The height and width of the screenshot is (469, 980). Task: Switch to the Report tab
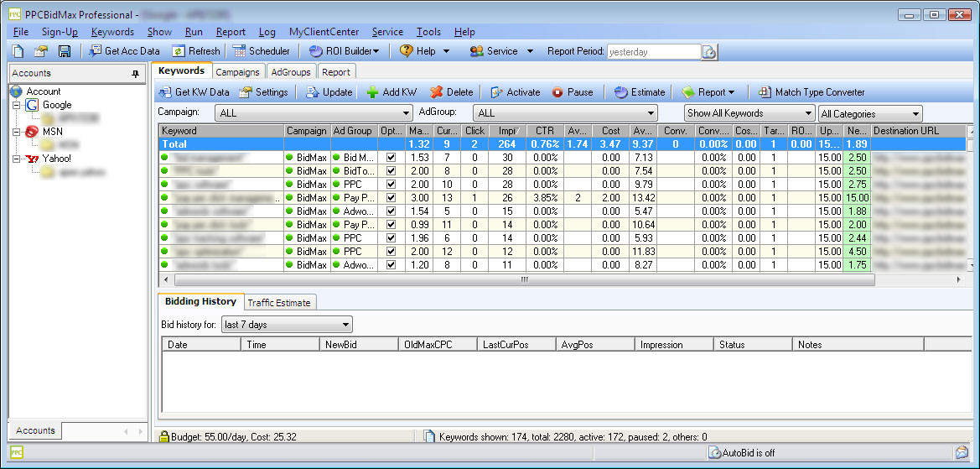[x=336, y=72]
